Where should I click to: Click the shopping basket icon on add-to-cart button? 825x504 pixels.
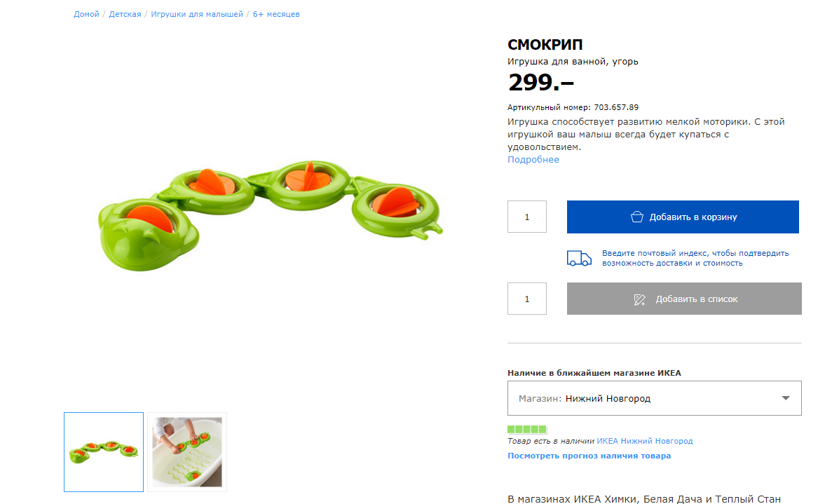636,217
